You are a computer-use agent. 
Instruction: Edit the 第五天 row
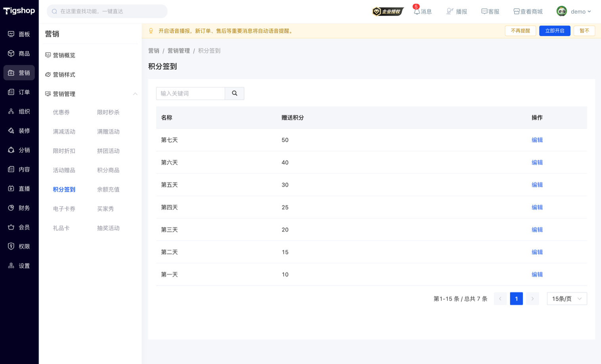coord(537,185)
